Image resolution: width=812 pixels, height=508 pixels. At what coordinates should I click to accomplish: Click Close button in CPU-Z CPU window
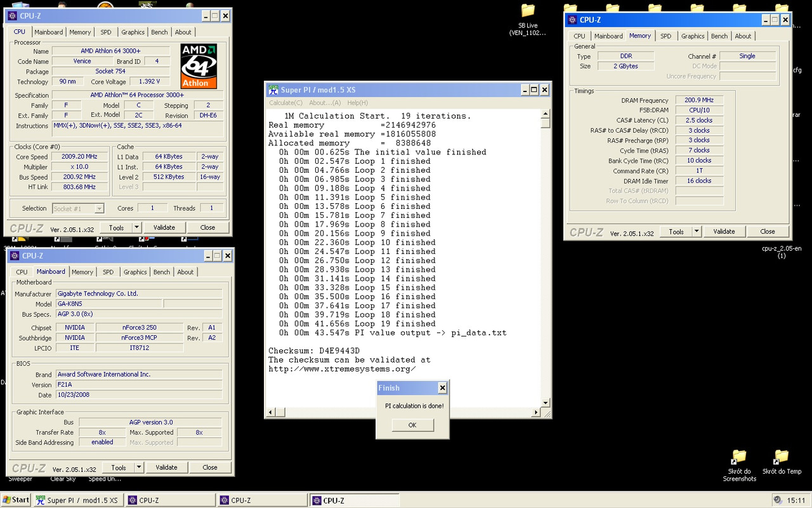tap(207, 227)
